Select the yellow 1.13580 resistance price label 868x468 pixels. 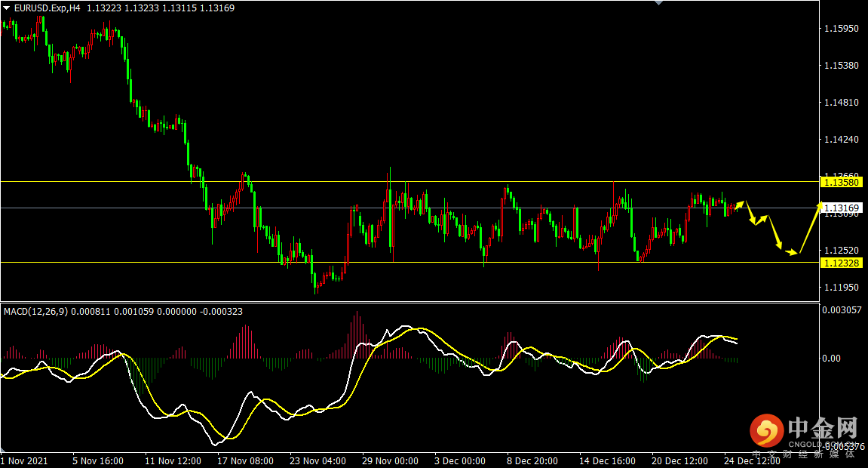click(843, 182)
